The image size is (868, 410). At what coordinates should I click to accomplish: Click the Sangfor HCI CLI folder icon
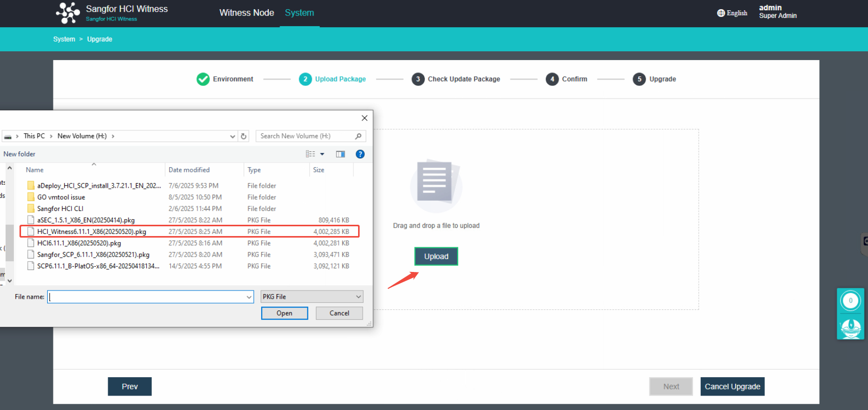point(31,208)
